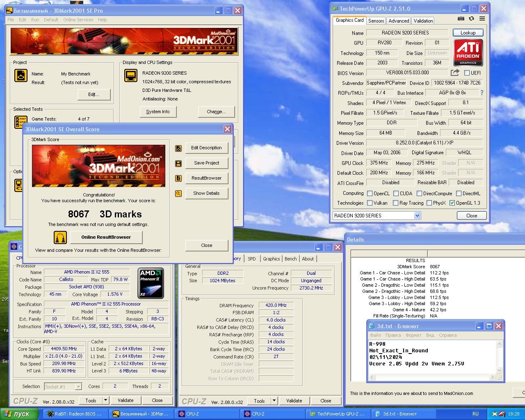Screen dimensions: 525x420
Task: Open the 3d.txt Блокнот taskbar item
Action: point(404,414)
